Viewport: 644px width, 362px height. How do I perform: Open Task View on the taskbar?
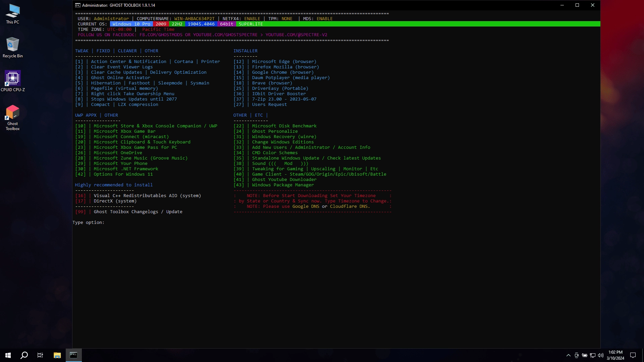(40, 355)
